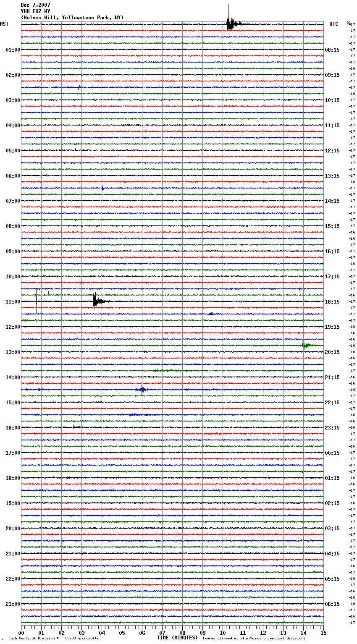Click the '17:15' UTC time label

[x=332, y=277]
